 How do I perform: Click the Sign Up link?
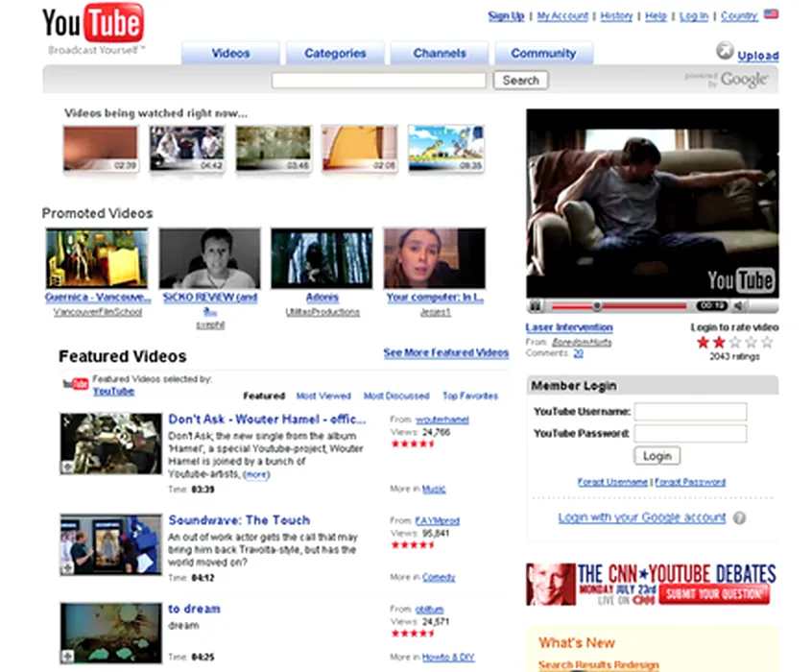click(506, 16)
